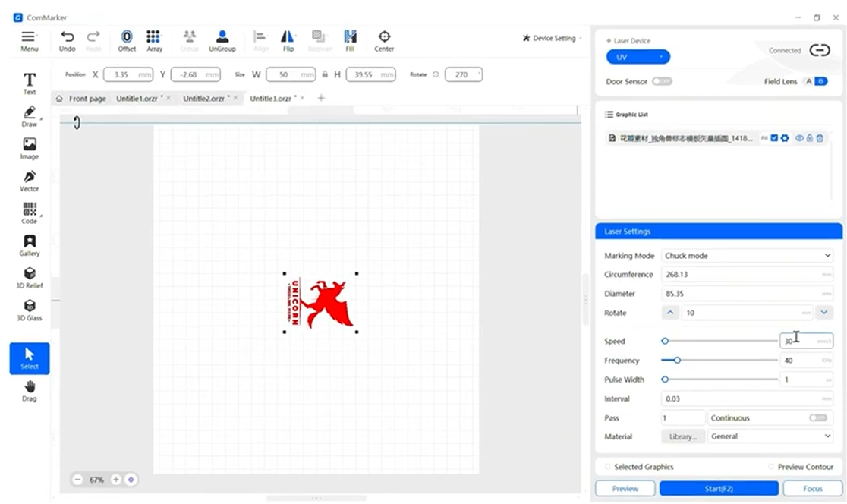Image resolution: width=847 pixels, height=504 pixels.
Task: Click the Offset toolbar icon
Action: [127, 40]
